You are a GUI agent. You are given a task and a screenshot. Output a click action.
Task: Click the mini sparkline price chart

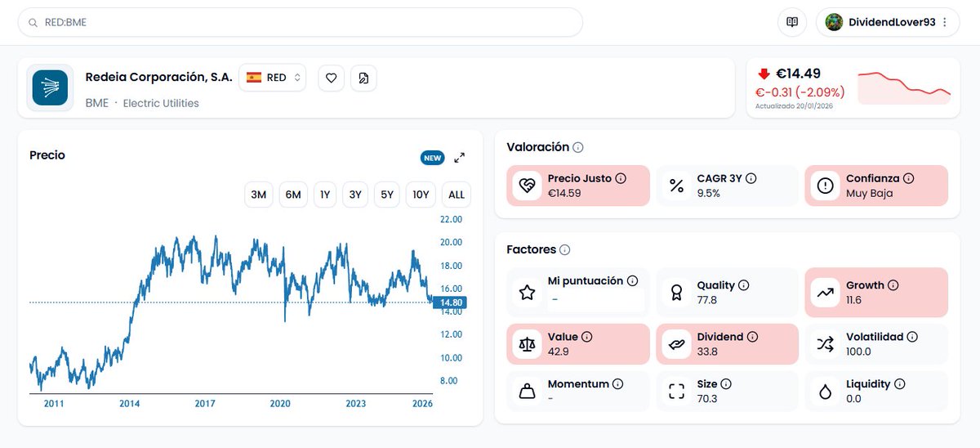[x=904, y=87]
